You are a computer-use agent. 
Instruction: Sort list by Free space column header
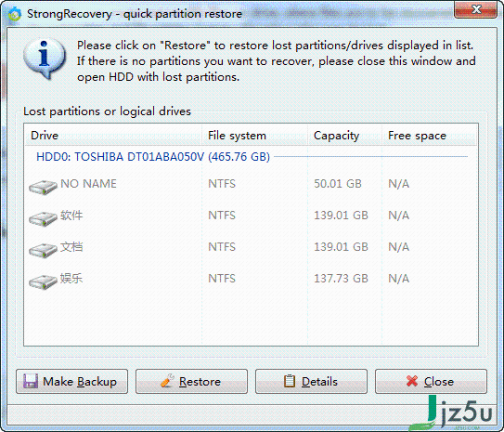coord(429,136)
